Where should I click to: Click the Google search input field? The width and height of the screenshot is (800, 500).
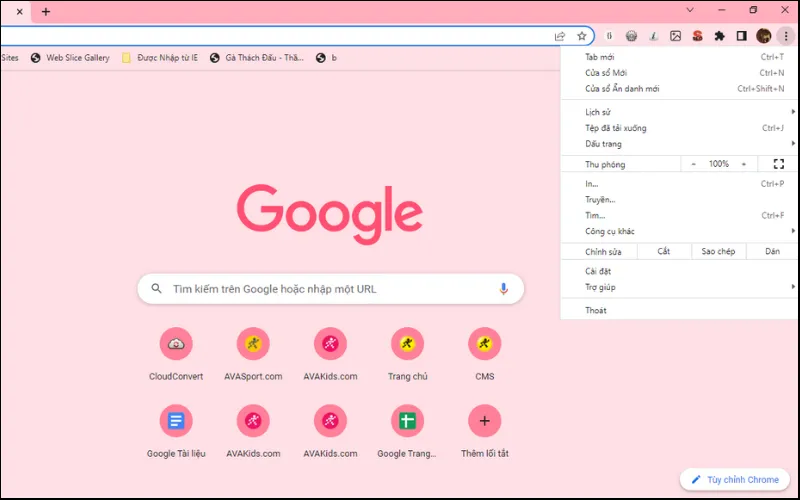click(331, 289)
